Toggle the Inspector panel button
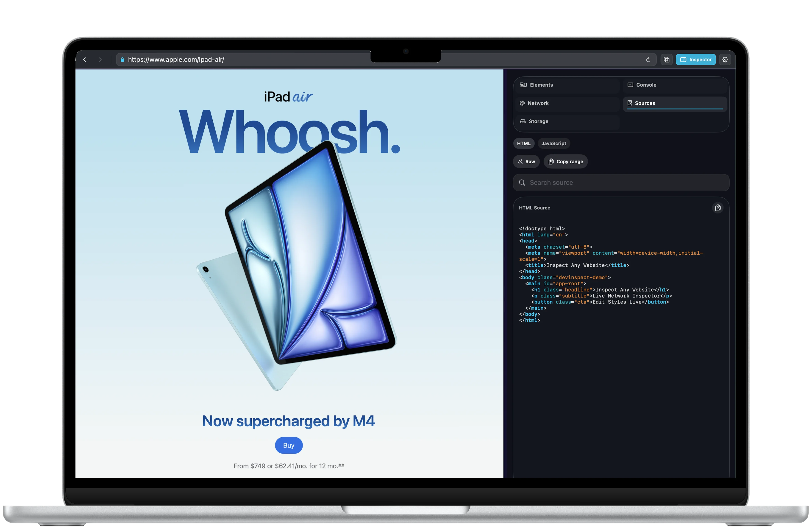This screenshot has height=528, width=812. tap(696, 60)
